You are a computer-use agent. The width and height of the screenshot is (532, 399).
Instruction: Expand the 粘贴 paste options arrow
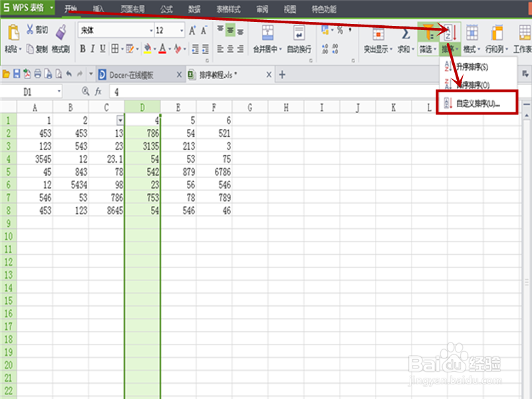[x=20, y=49]
